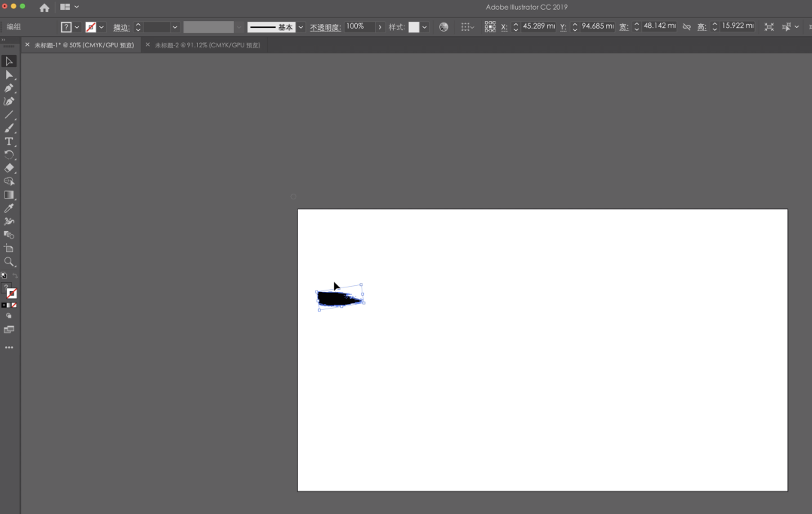The width and height of the screenshot is (812, 514).
Task: Choose the Type tool
Action: [9, 141]
